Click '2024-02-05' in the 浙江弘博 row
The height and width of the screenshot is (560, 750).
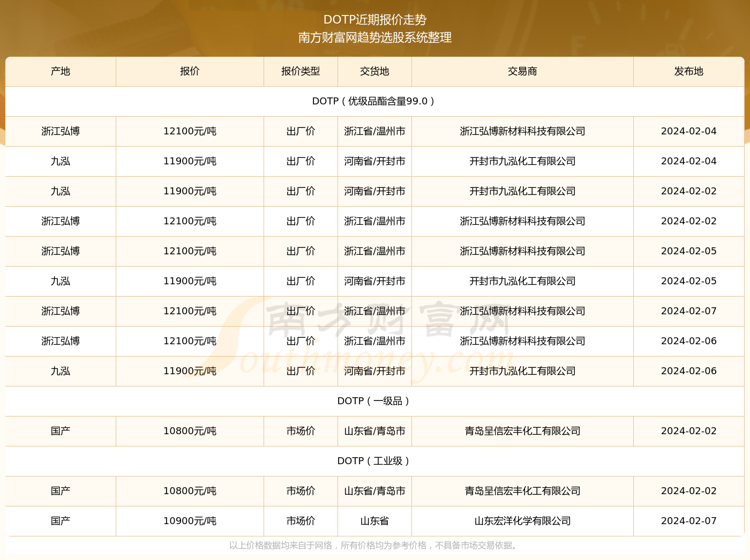tap(689, 251)
